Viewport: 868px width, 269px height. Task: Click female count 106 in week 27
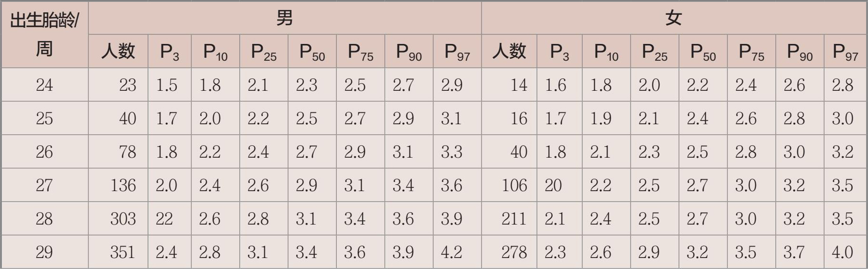[514, 185]
